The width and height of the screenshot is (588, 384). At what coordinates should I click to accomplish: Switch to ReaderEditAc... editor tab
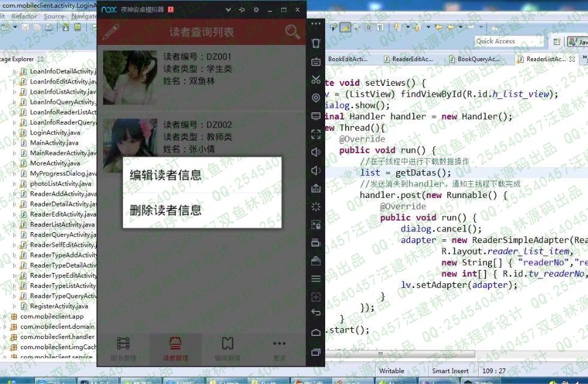click(409, 59)
